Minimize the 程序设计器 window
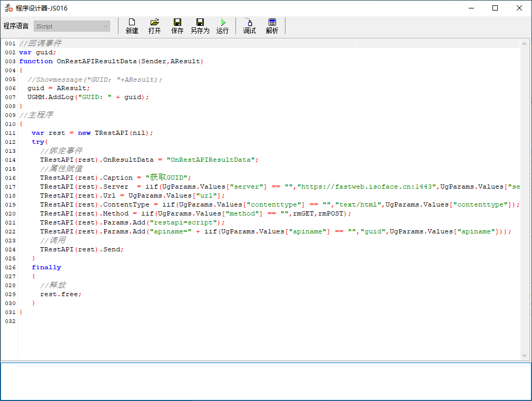 pos(471,8)
